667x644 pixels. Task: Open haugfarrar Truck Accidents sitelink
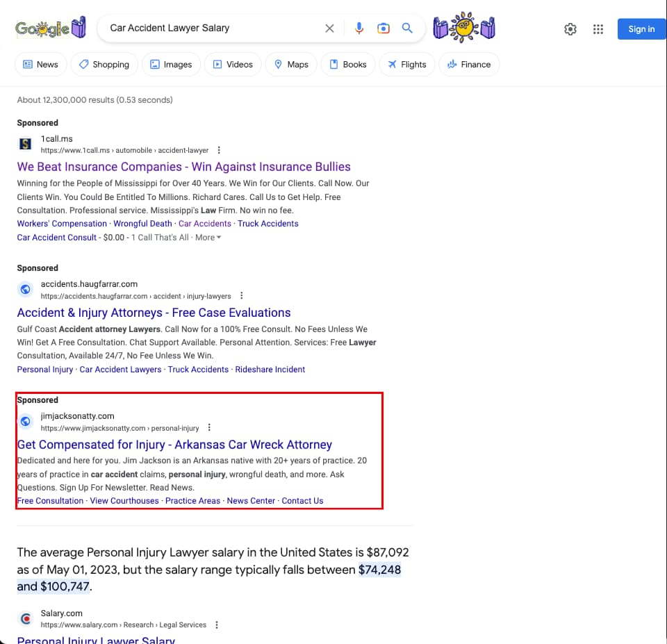click(x=198, y=370)
